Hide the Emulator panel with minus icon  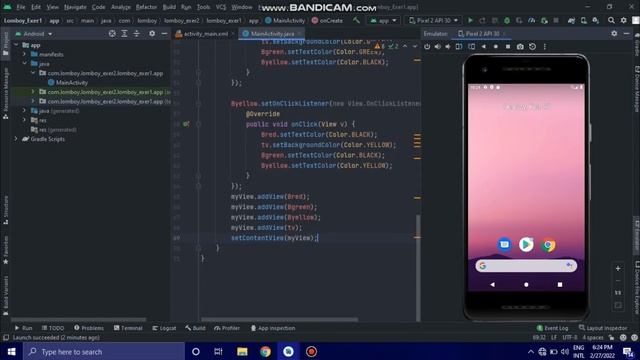point(627,33)
